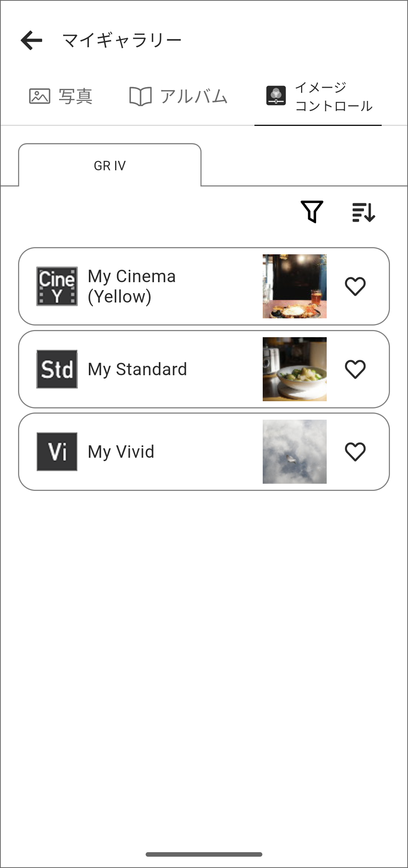
Task: Click the Image Control tab icon
Action: coord(276,96)
